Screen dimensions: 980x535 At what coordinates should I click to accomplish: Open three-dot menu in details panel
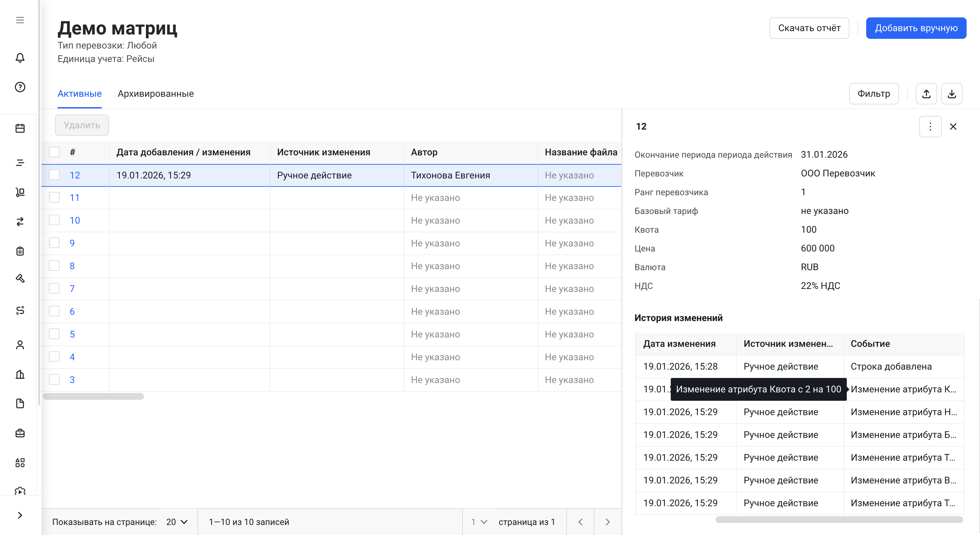pos(930,126)
